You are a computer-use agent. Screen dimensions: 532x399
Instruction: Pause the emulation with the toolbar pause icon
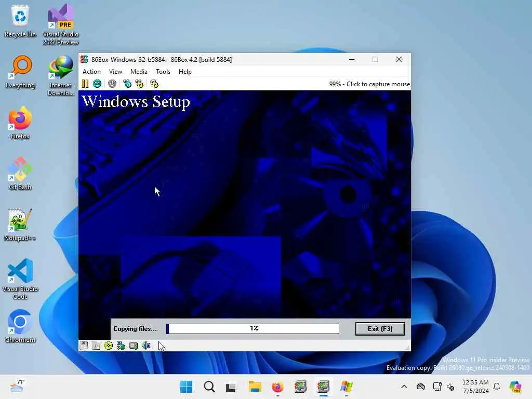pyautogui.click(x=85, y=84)
